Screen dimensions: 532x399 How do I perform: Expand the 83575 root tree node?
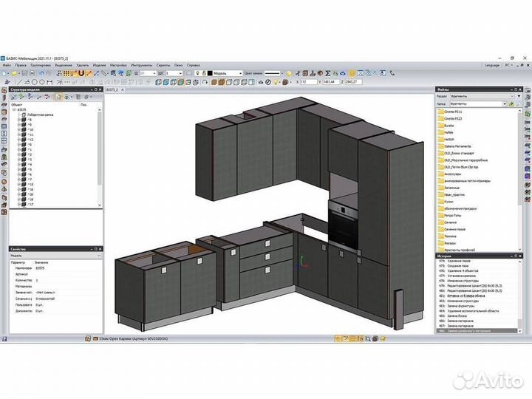13,110
